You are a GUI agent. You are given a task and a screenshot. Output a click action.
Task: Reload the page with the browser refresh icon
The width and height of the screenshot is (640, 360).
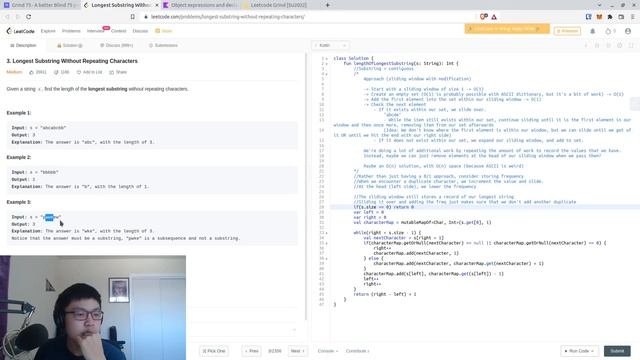(29, 17)
